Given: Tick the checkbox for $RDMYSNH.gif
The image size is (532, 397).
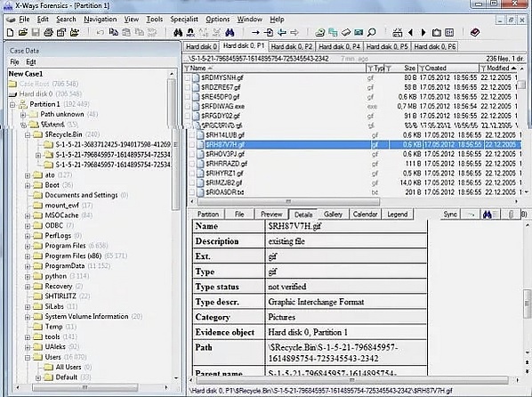Looking at the screenshot, I should (188, 78).
